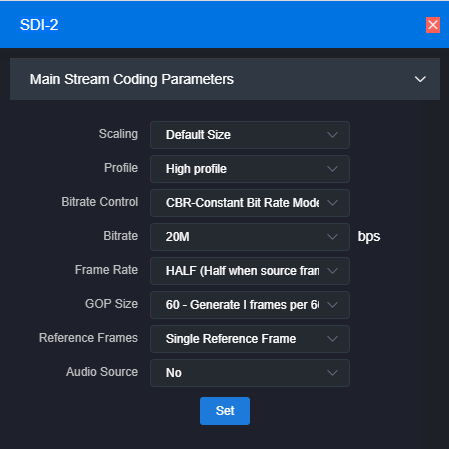Click the chevron arrow in Scaling field
Viewport: 449px width, 449px height.
click(x=332, y=135)
